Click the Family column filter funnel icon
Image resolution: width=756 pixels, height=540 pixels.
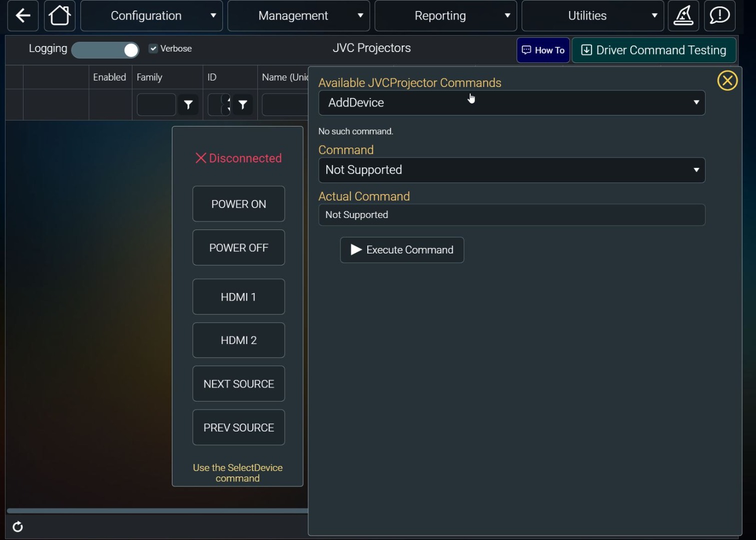[188, 105]
